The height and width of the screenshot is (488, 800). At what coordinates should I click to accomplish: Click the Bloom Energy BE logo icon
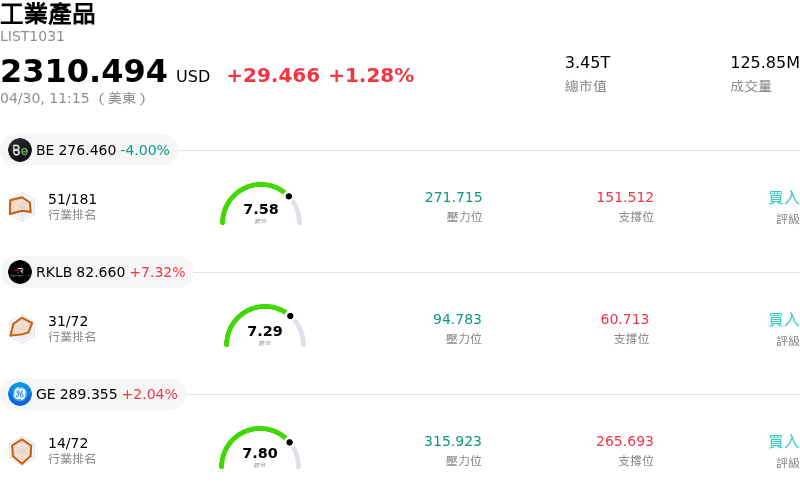click(x=20, y=150)
